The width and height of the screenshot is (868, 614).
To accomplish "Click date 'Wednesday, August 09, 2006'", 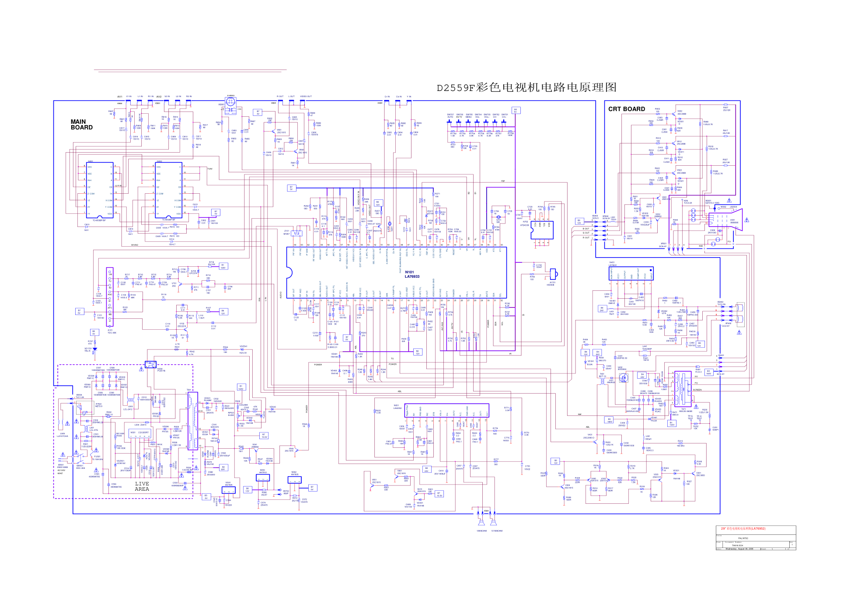I will tap(739, 549).
